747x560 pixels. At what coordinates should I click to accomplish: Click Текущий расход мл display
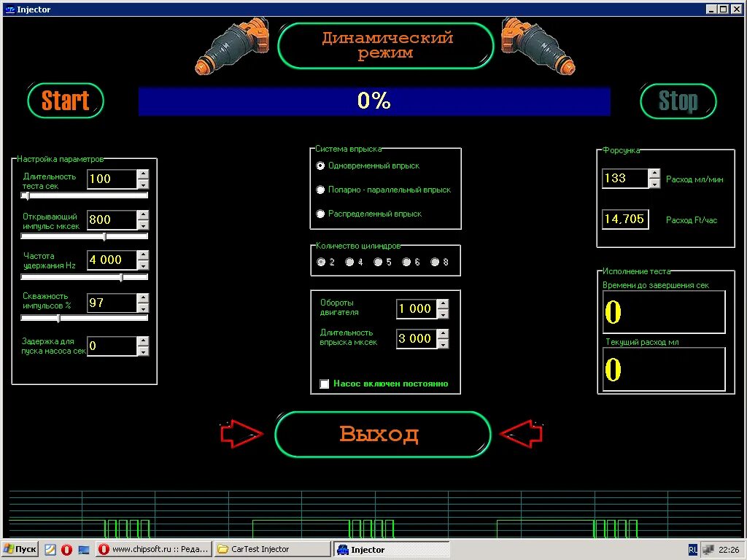point(664,369)
